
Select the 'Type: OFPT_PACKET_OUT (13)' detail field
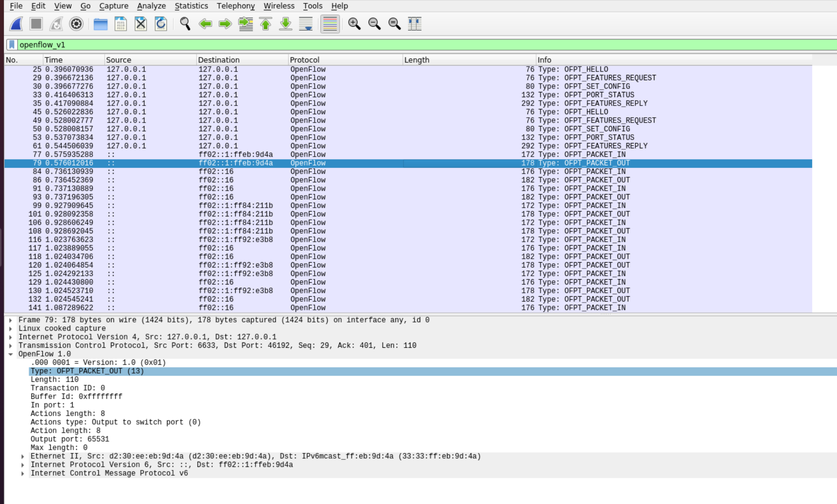point(432,371)
